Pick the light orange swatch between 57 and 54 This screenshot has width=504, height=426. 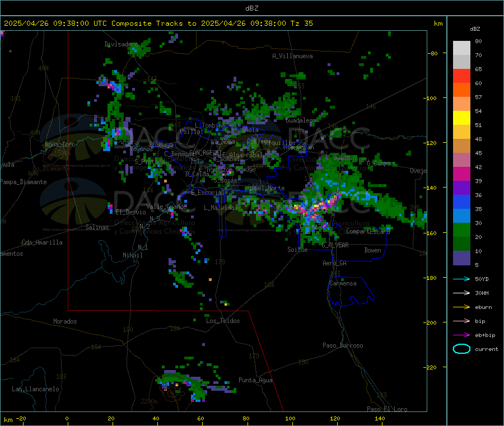coord(461,104)
